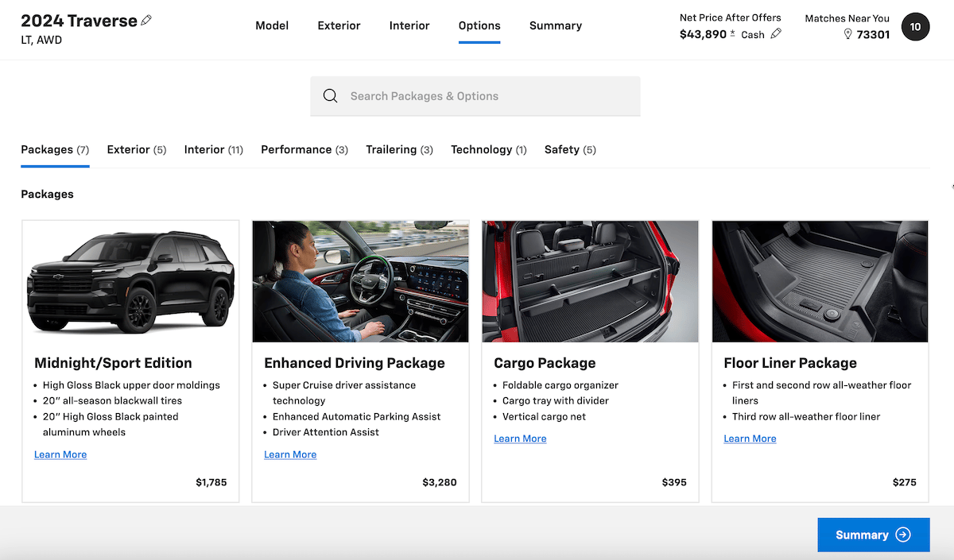Click the edit pencil next to Cash

(776, 34)
